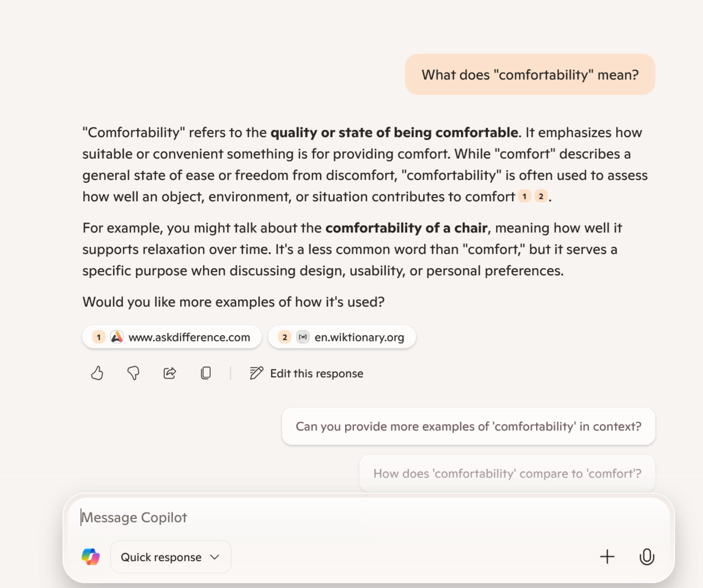This screenshot has width=703, height=588.
Task: Open the www.askdifference.com source chip
Action: pos(172,337)
